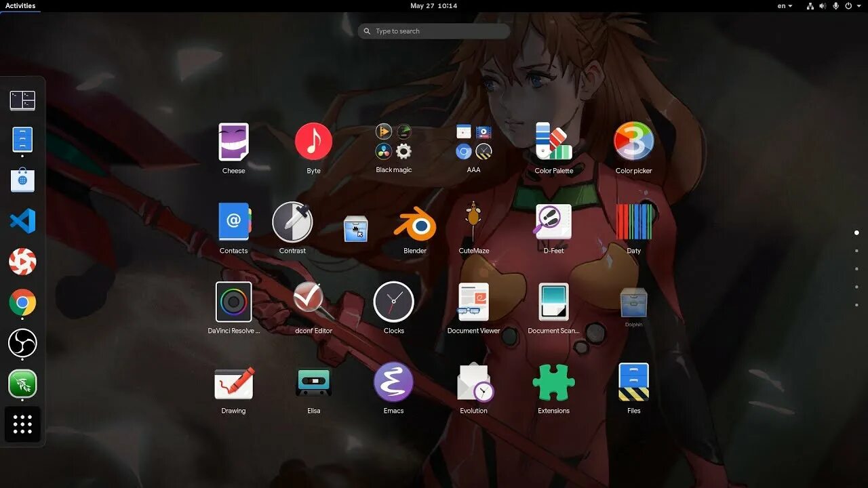Screen dimensions: 868x488
Task: Expand the en keyboard layout dropdown
Action: 785,5
